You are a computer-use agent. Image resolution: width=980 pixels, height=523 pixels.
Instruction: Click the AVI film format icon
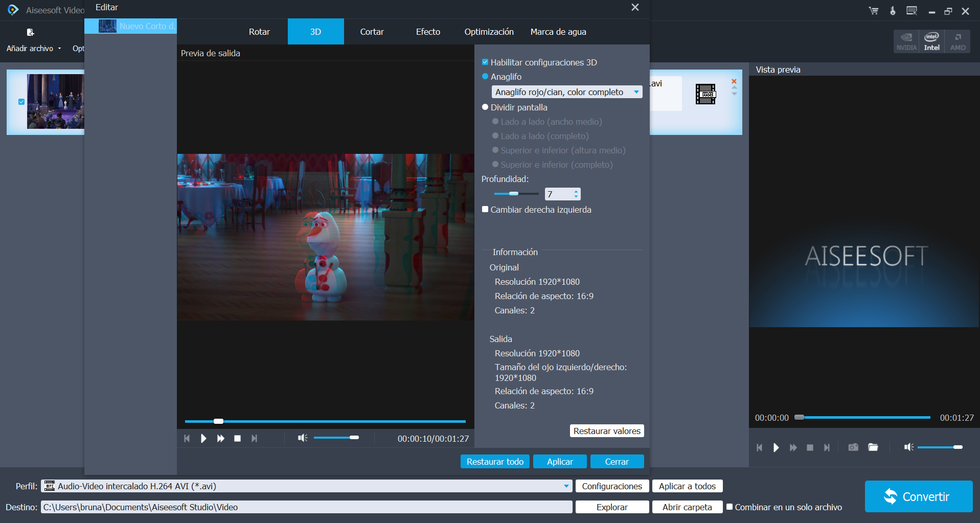pyautogui.click(x=705, y=94)
